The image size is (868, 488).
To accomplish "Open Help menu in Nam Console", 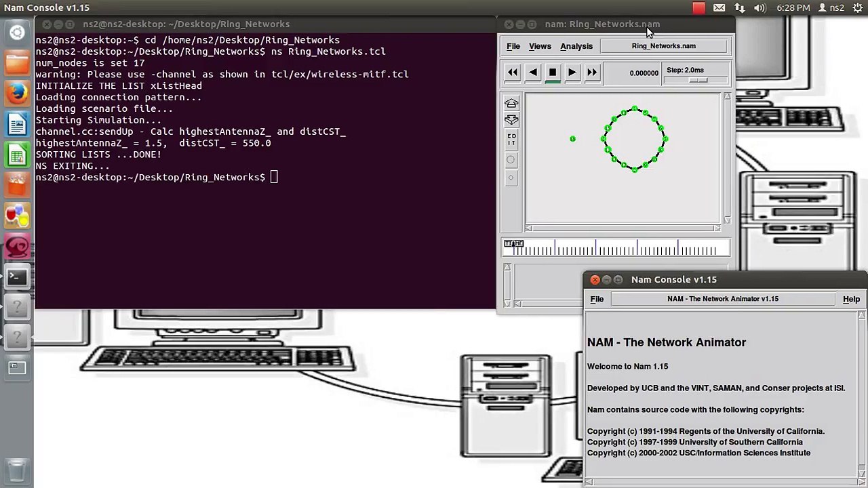I will pyautogui.click(x=851, y=299).
